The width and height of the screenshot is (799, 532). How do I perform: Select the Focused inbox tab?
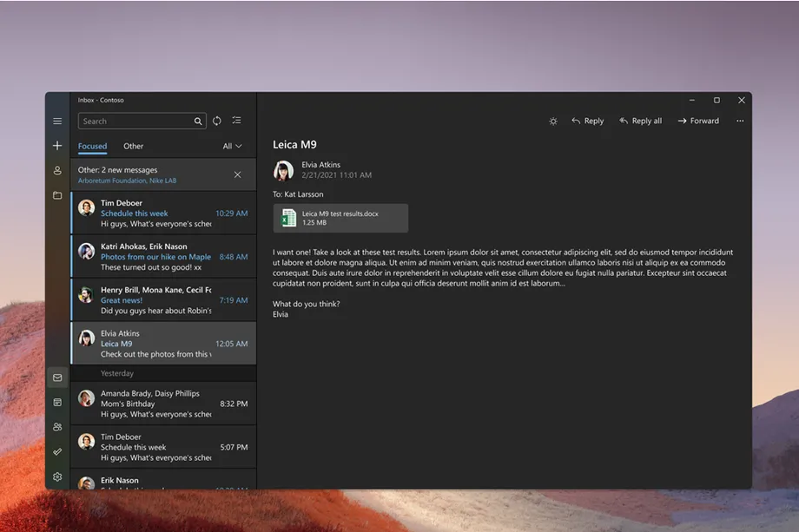coord(92,146)
